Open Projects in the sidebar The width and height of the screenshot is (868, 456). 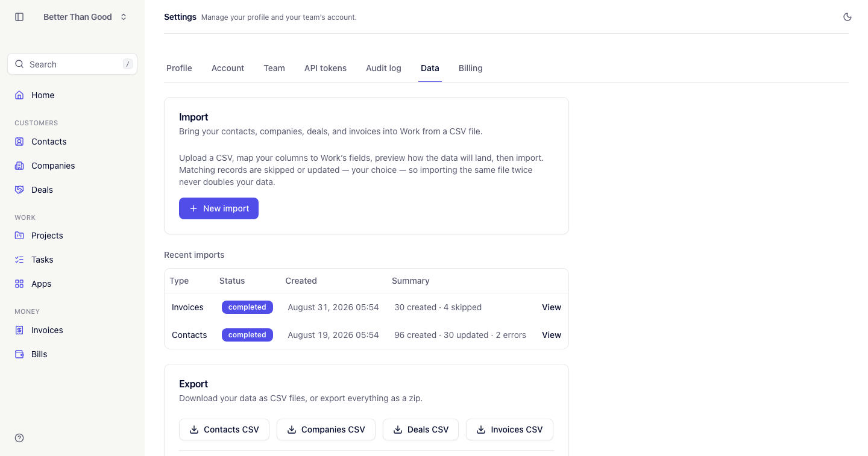tap(72, 236)
